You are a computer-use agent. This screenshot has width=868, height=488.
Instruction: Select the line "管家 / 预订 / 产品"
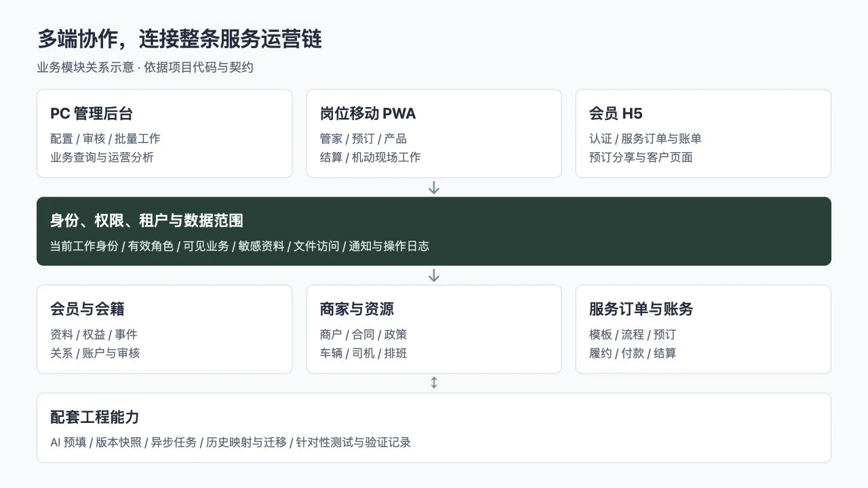click(363, 139)
